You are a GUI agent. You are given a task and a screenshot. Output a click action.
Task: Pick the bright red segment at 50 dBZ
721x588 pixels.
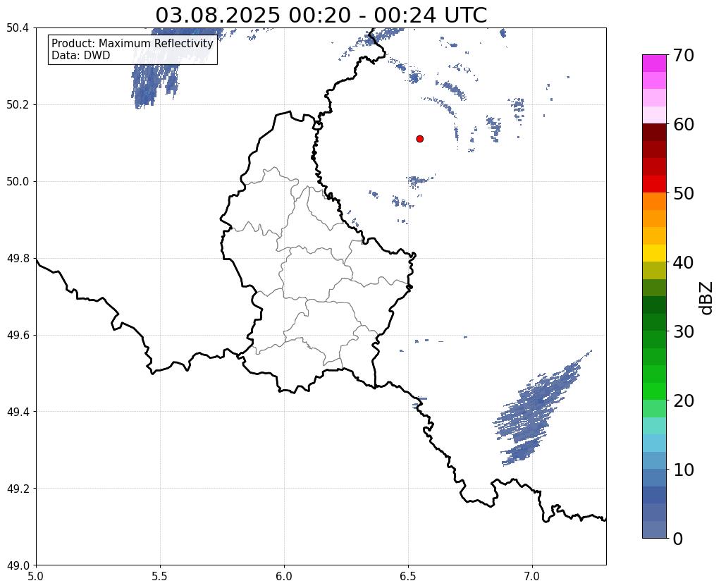pos(654,184)
